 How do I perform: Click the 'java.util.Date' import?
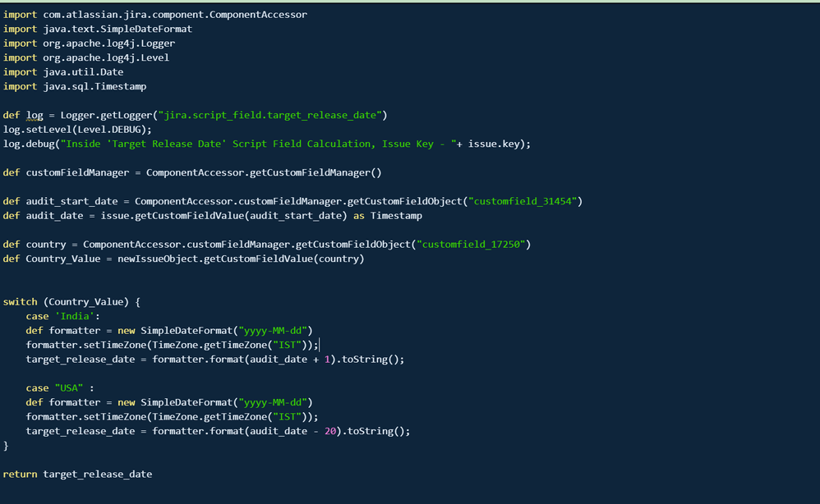[83, 72]
